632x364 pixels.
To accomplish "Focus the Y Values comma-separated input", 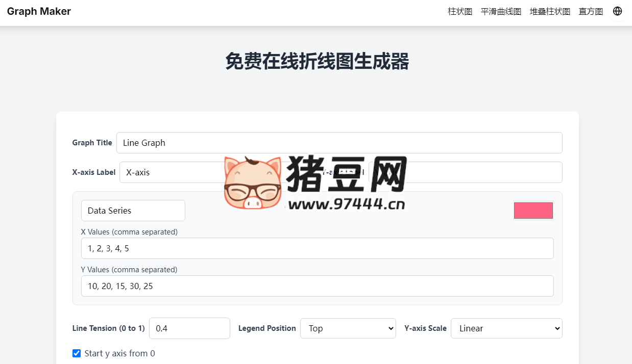I will click(x=317, y=286).
